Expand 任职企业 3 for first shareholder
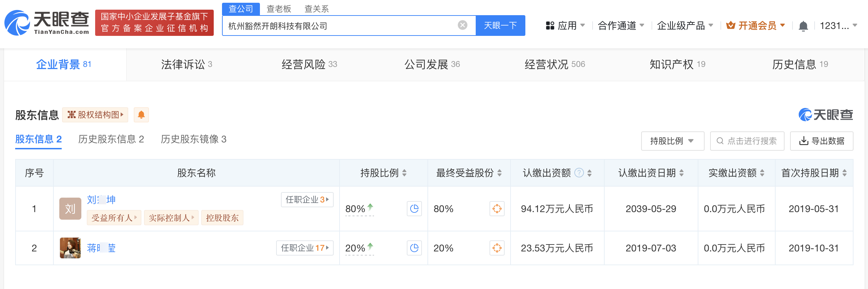The image size is (868, 289). (307, 200)
